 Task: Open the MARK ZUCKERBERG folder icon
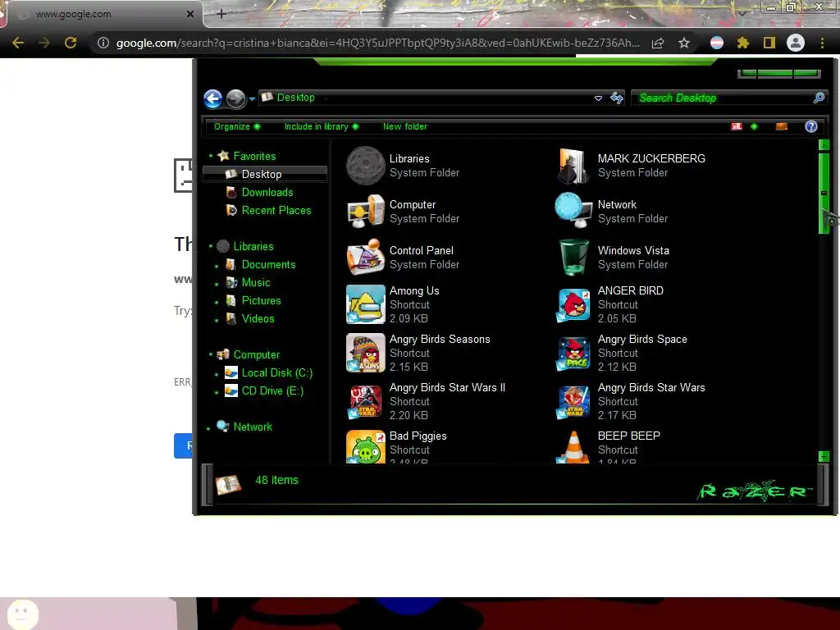click(x=573, y=166)
